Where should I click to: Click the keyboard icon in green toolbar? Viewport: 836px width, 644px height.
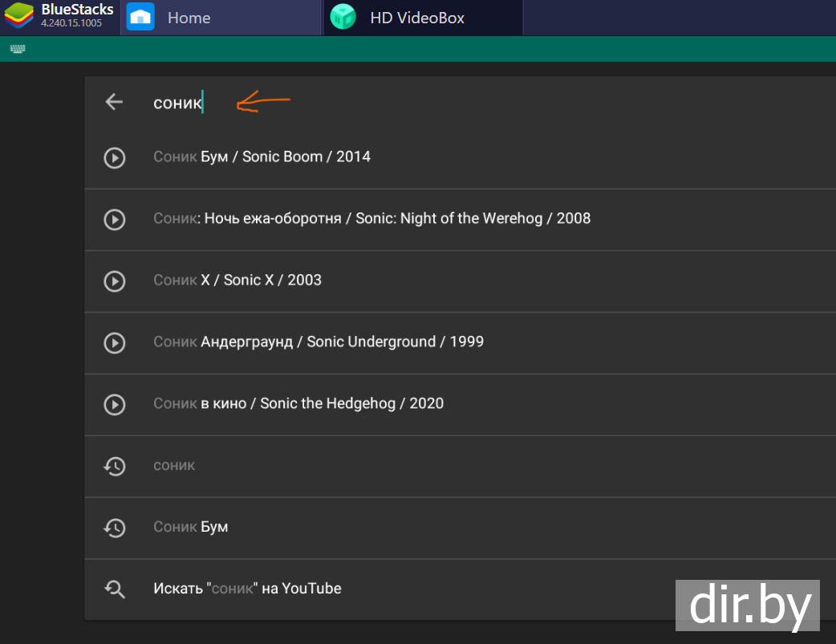coord(18,49)
